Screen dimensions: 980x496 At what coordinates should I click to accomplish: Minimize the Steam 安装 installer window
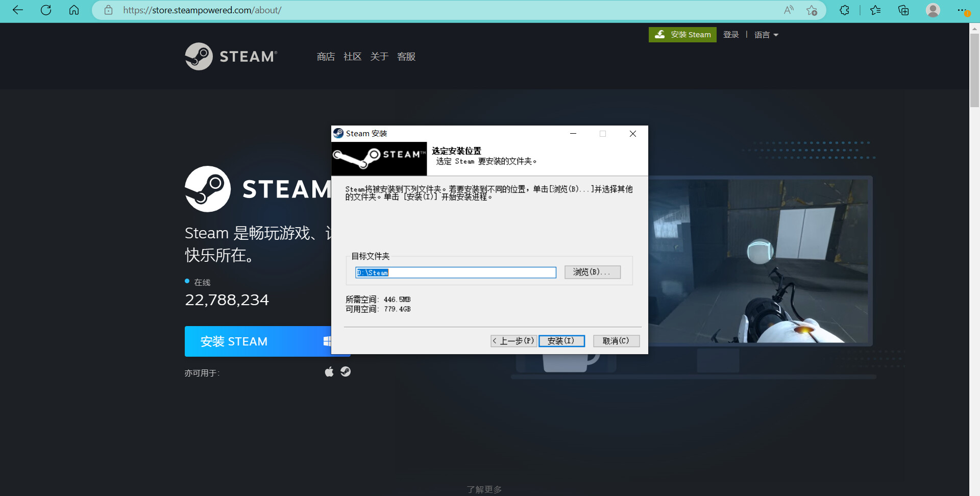[x=573, y=134]
